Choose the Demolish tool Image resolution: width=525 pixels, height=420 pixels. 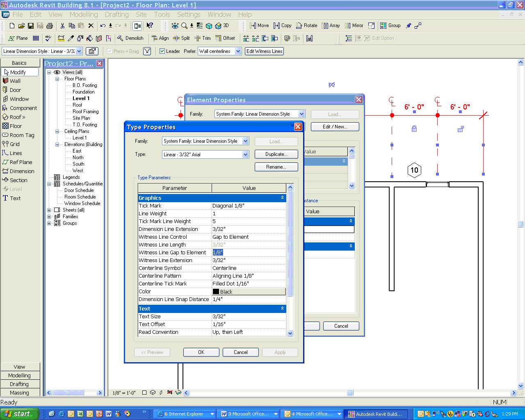click(130, 38)
